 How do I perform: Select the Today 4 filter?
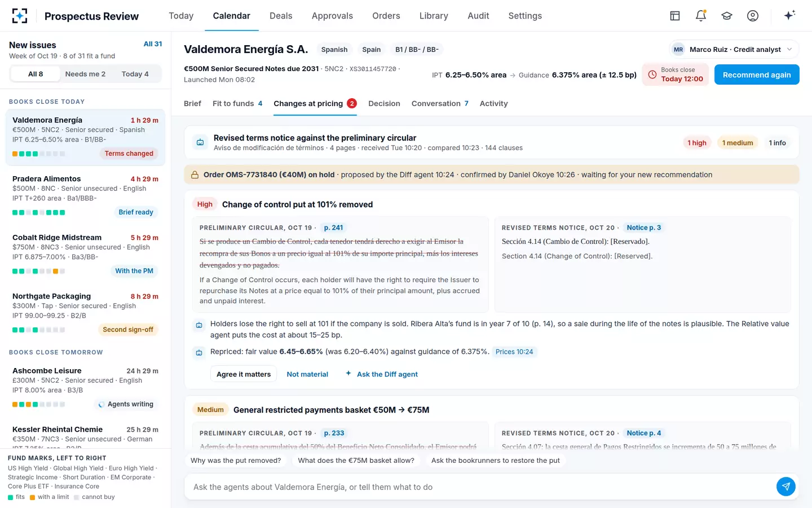pos(135,74)
